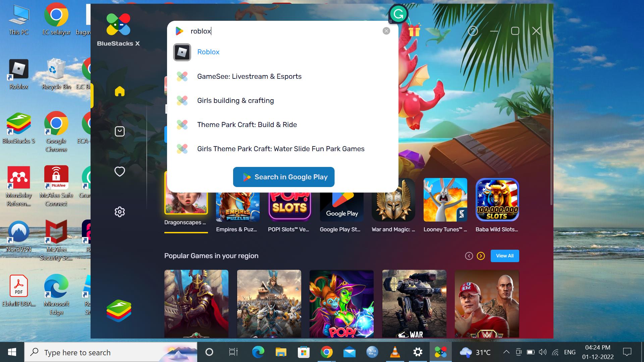The width and height of the screenshot is (644, 362).
Task: Select Theme Park Craft: Build & Ride suggestion
Action: (x=282, y=125)
